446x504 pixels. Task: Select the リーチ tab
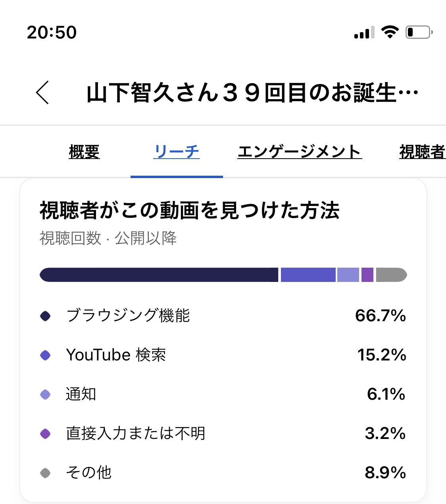click(x=177, y=152)
